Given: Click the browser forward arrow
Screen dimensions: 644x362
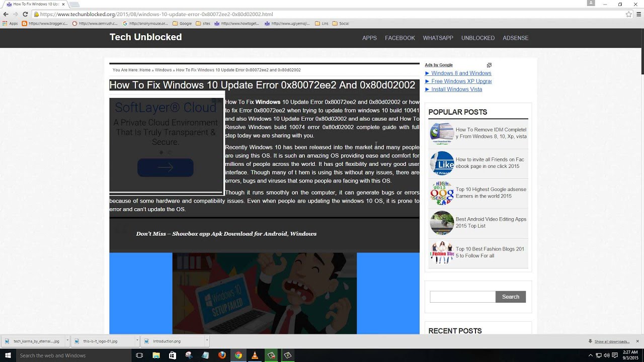Looking at the screenshot, I should [16, 15].
